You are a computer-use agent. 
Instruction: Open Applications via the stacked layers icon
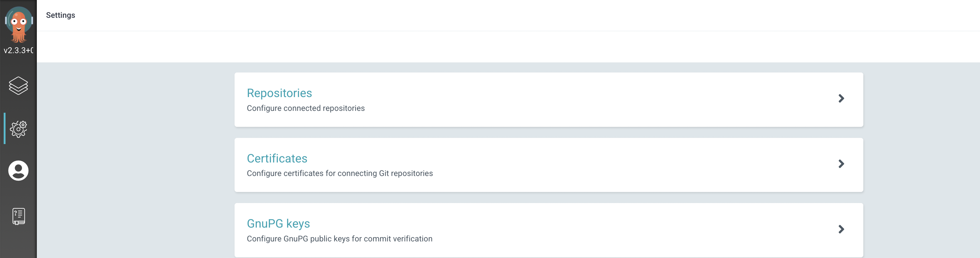click(x=18, y=86)
